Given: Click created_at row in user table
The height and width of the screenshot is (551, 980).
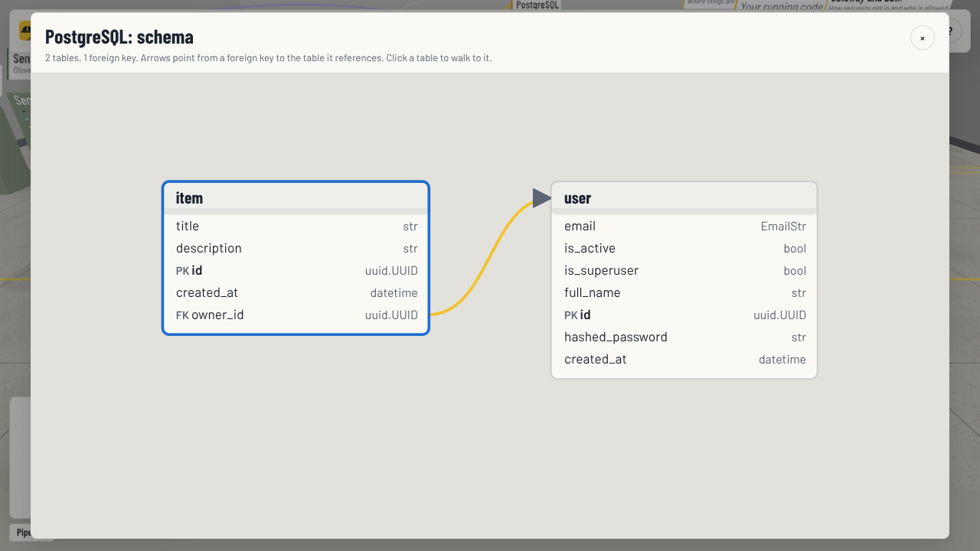Looking at the screenshot, I should tap(684, 359).
